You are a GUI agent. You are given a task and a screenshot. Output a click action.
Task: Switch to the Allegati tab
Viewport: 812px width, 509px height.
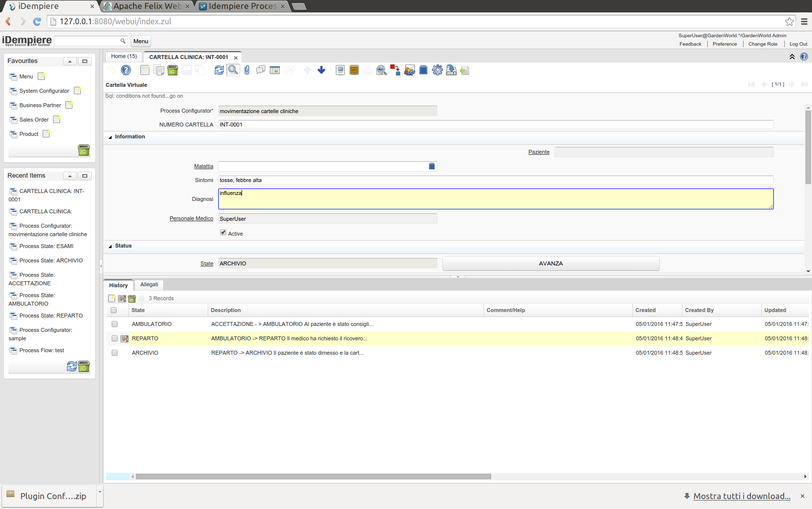[149, 285]
